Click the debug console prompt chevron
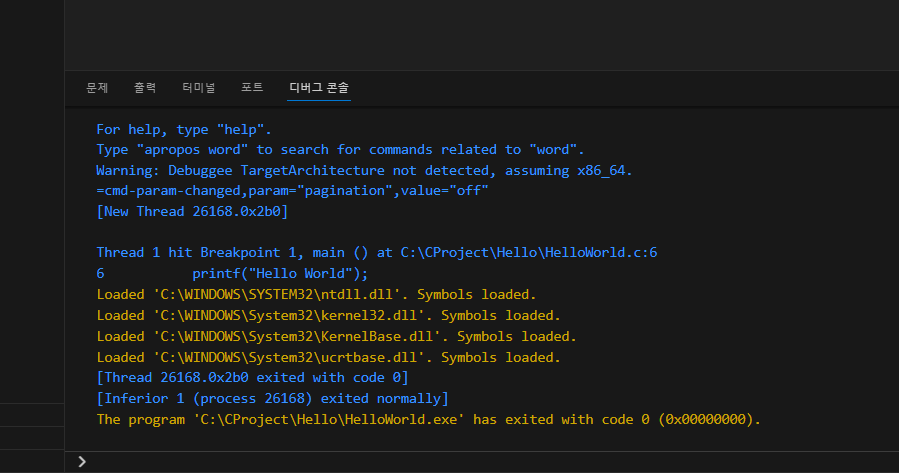The width and height of the screenshot is (899, 473). (x=82, y=462)
